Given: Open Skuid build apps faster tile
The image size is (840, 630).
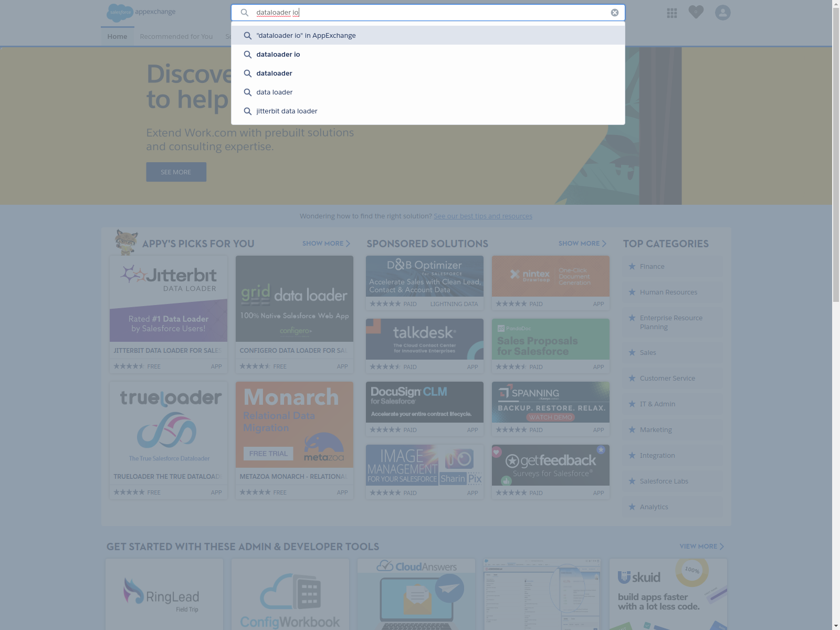Looking at the screenshot, I should [x=668, y=594].
